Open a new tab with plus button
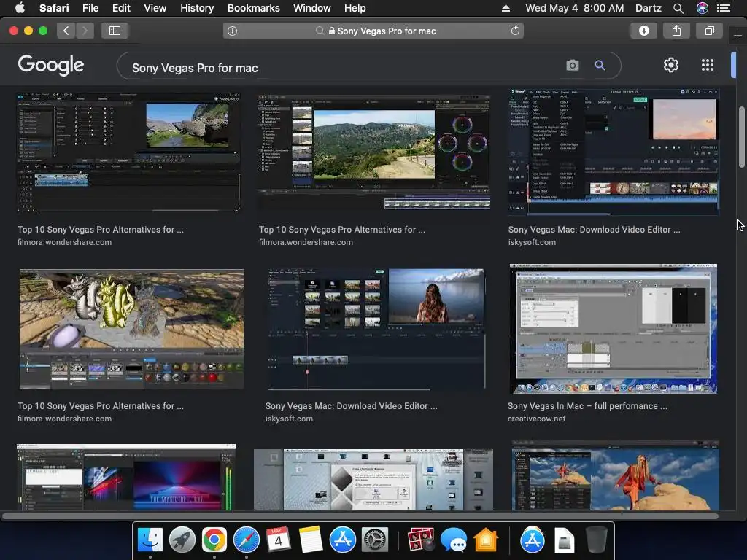Screen dimensions: 747x560 738,35
